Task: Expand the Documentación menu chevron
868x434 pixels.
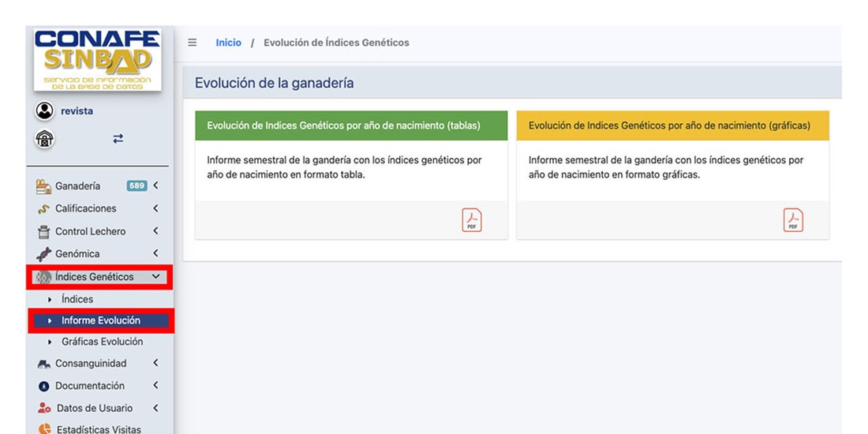Action: [x=155, y=385]
